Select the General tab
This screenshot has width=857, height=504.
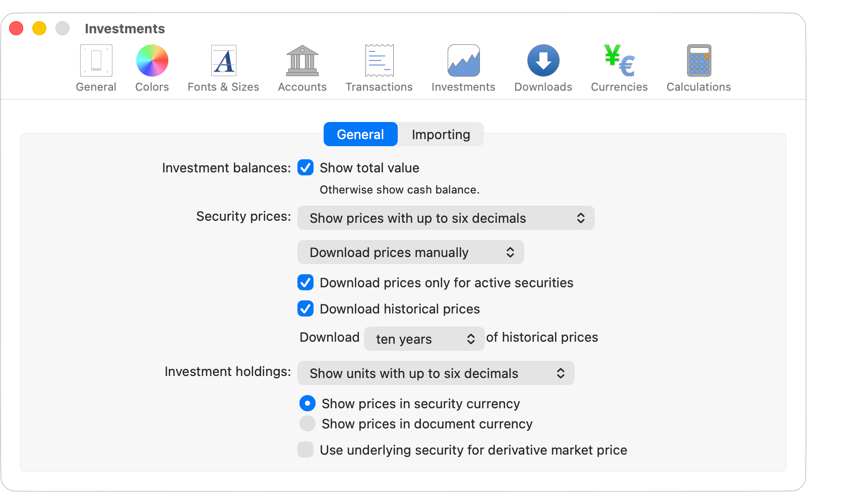(x=360, y=134)
